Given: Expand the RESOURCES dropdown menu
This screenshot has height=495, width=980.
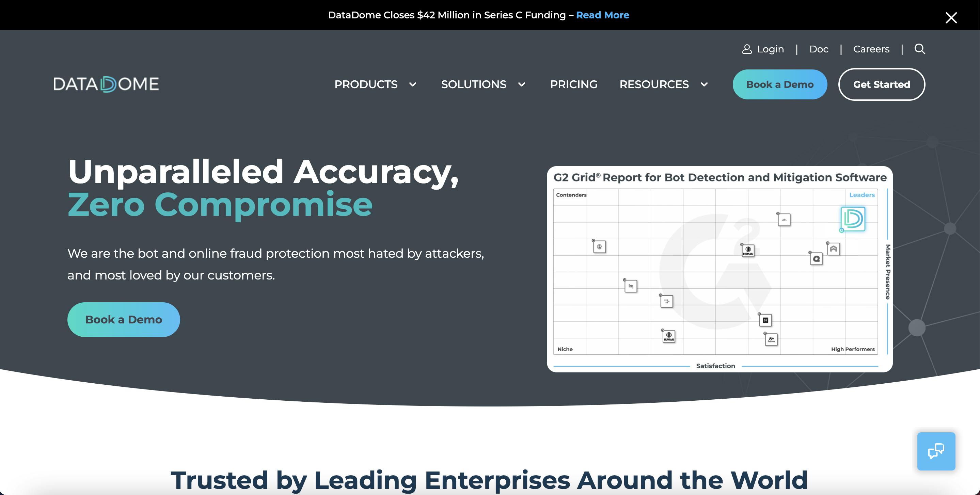Looking at the screenshot, I should point(662,84).
